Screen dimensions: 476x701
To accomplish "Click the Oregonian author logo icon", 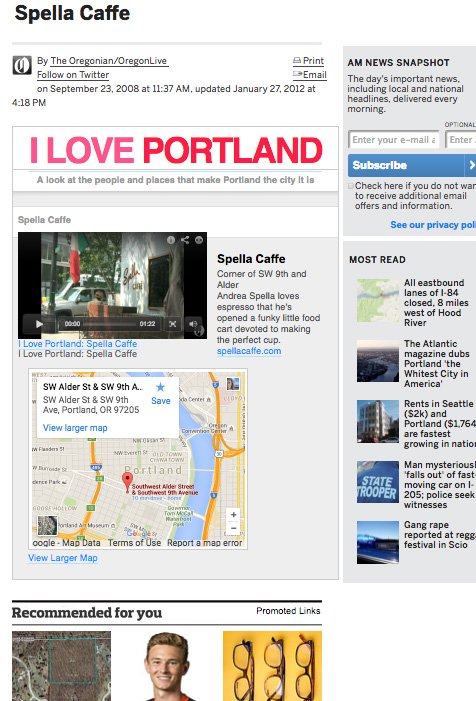I will pyautogui.click(x=22, y=65).
